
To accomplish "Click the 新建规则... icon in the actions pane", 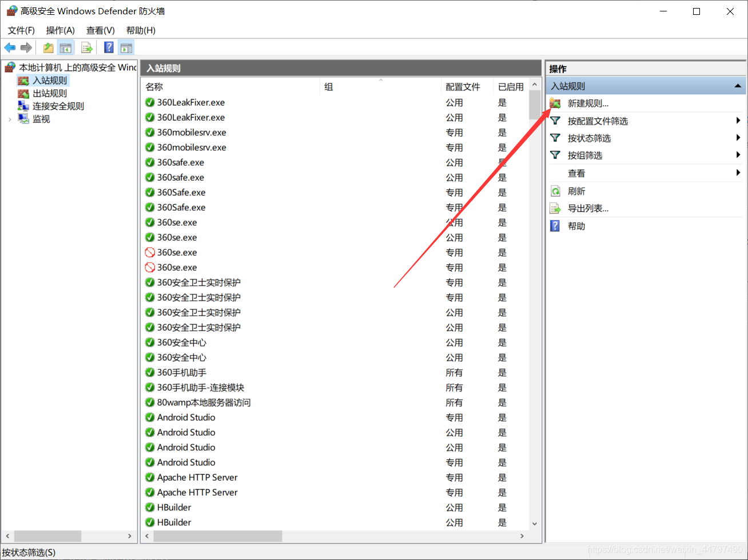I will [555, 103].
